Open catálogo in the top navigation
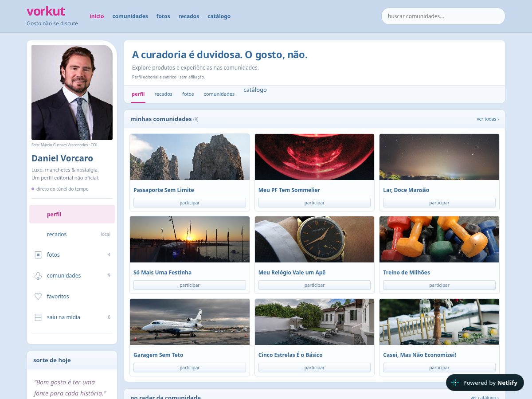The image size is (532, 399). point(219,16)
